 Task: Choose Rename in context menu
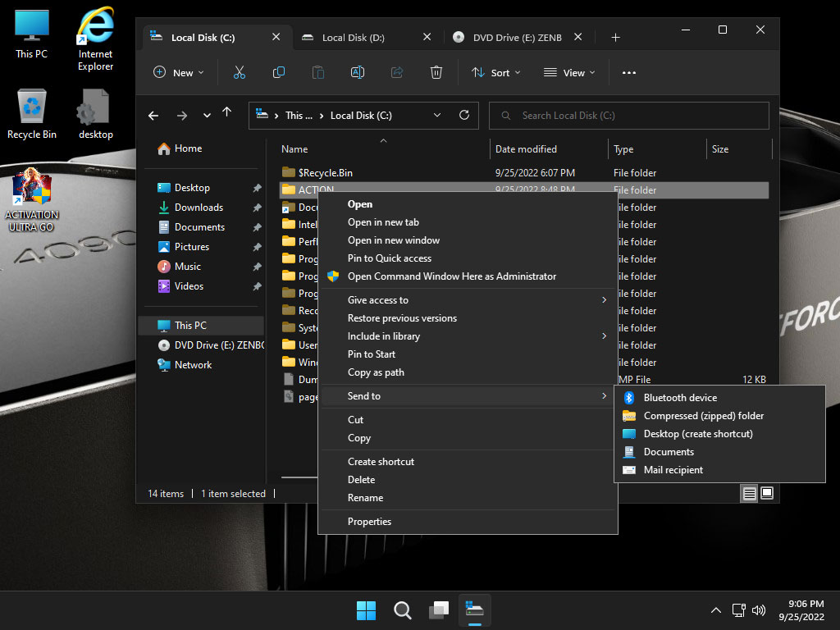click(468, 498)
